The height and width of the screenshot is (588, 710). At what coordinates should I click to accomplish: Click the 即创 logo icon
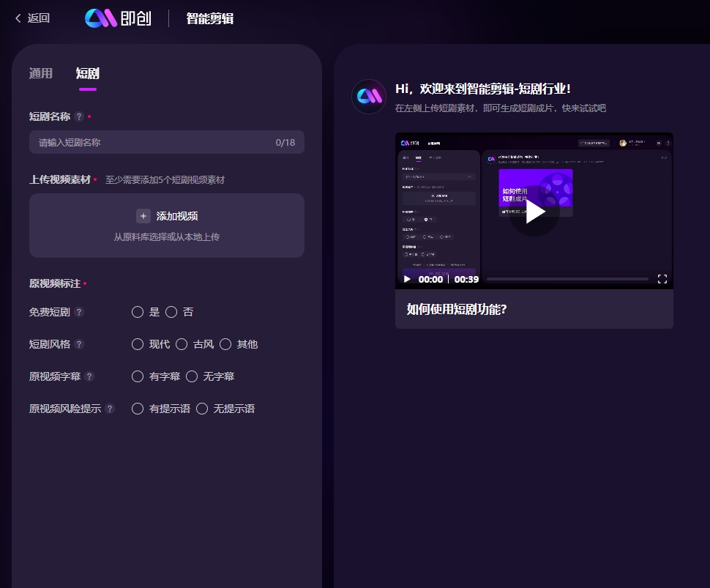point(100,18)
